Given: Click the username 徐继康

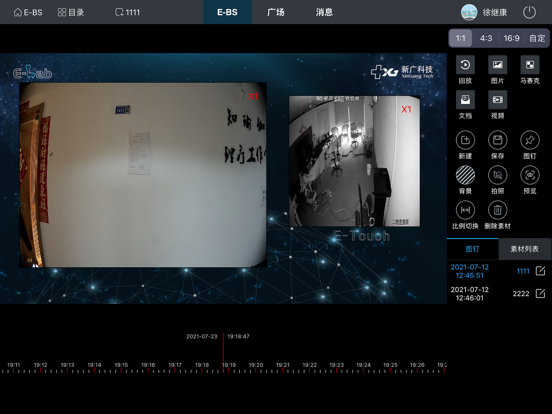Looking at the screenshot, I should tap(495, 12).
